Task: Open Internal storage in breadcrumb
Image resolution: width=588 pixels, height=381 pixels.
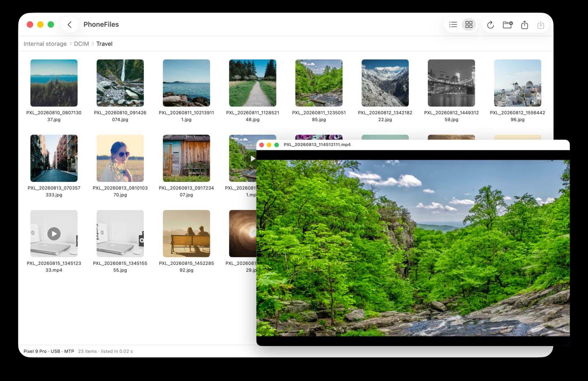Action: [45, 44]
